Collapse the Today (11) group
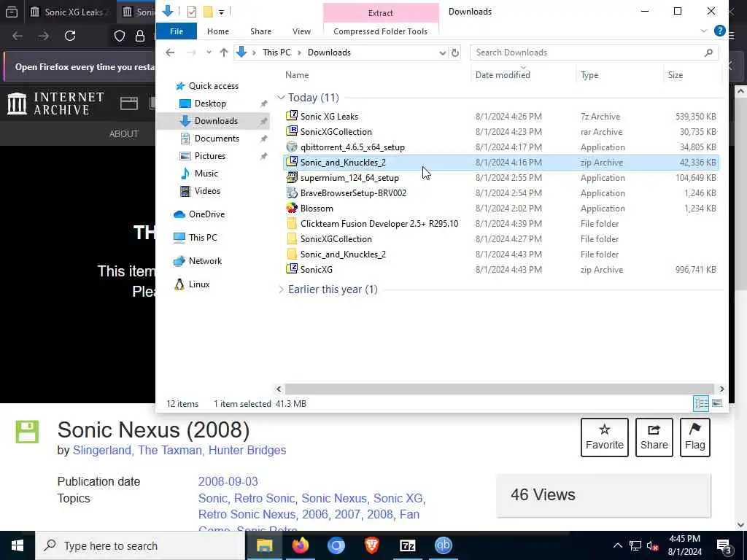747x560 pixels. pos(281,98)
